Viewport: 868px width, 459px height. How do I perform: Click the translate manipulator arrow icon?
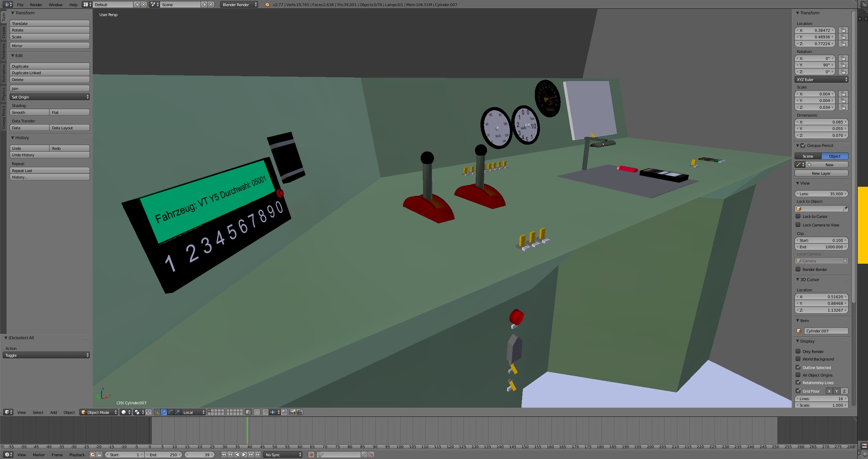[164, 412]
